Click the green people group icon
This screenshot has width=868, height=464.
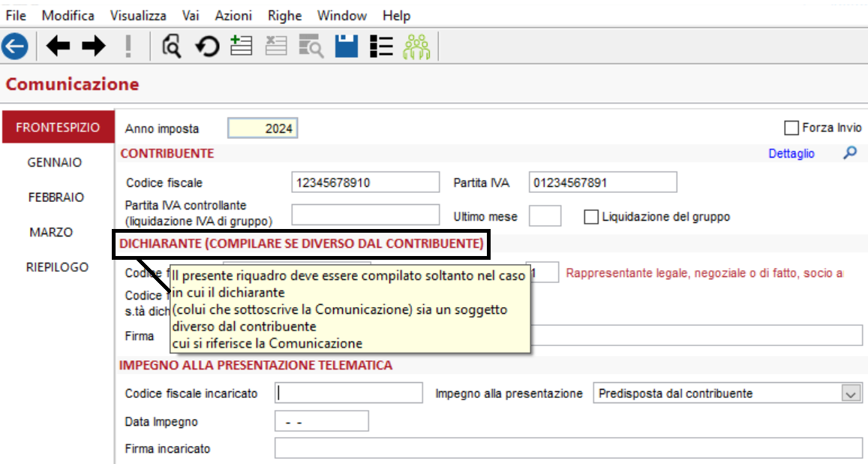pyautogui.click(x=417, y=46)
